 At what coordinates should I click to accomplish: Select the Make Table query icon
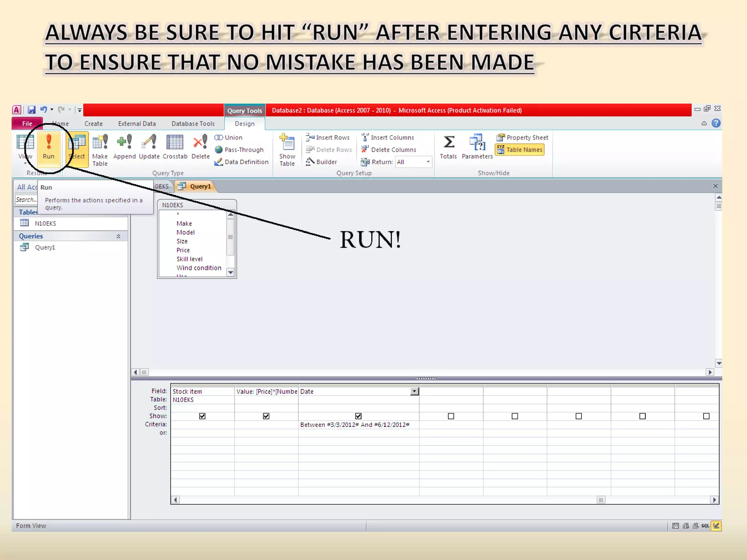point(100,142)
